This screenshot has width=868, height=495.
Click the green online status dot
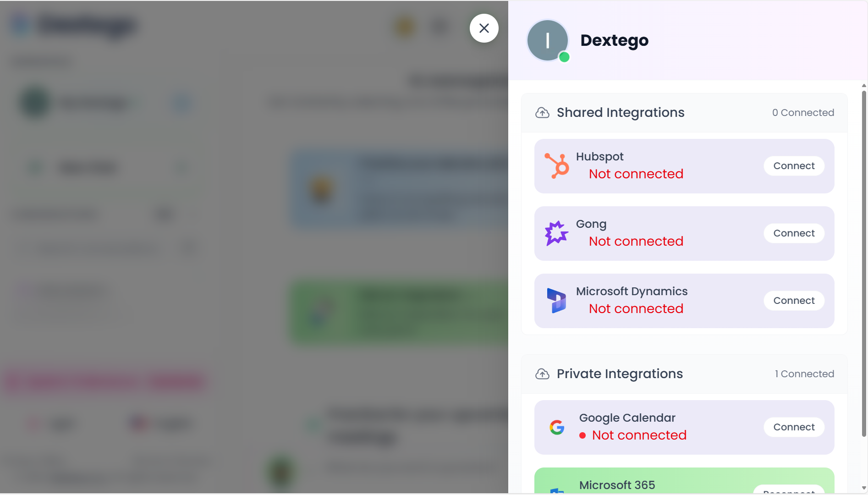point(565,57)
